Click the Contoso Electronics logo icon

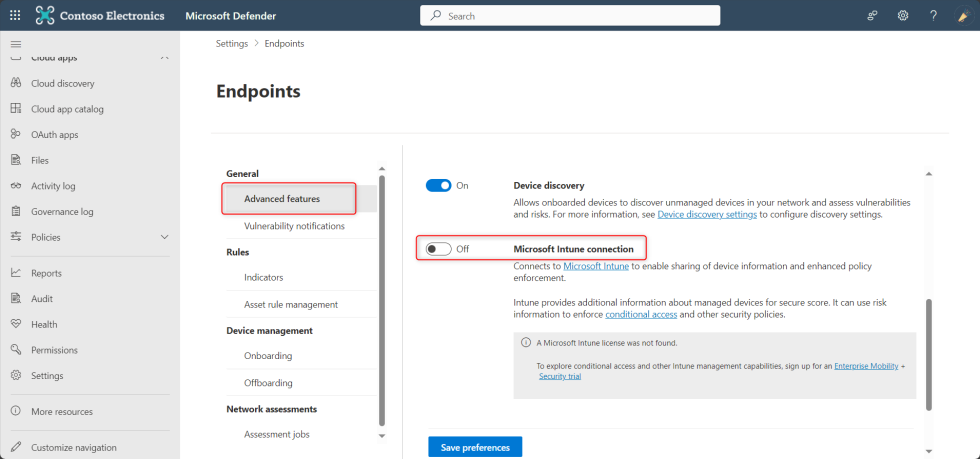pyautogui.click(x=45, y=16)
